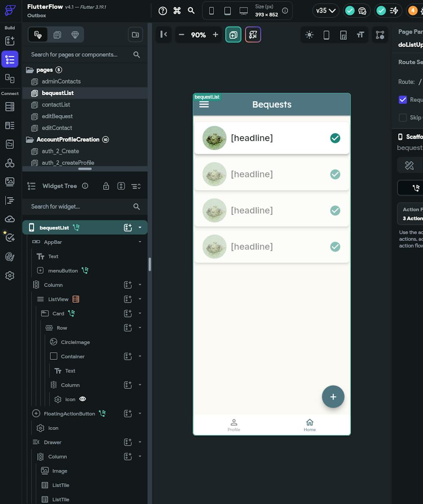Open Settings gear in left sidebar

coord(10,276)
